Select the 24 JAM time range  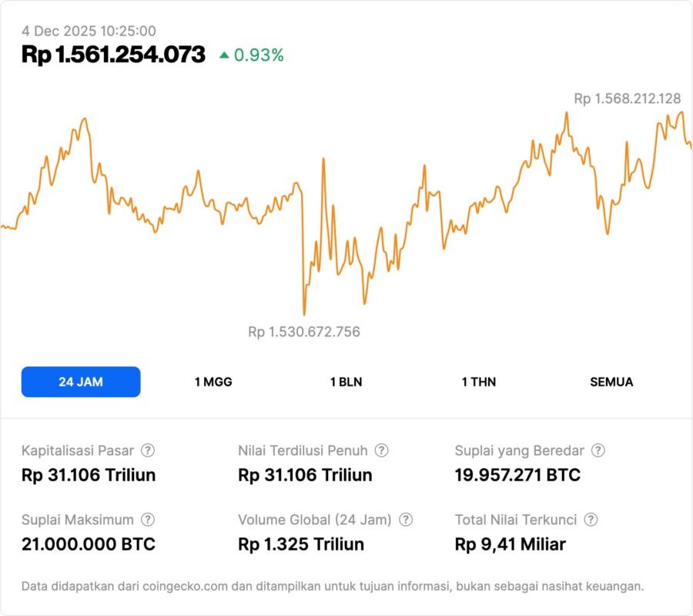pyautogui.click(x=81, y=382)
